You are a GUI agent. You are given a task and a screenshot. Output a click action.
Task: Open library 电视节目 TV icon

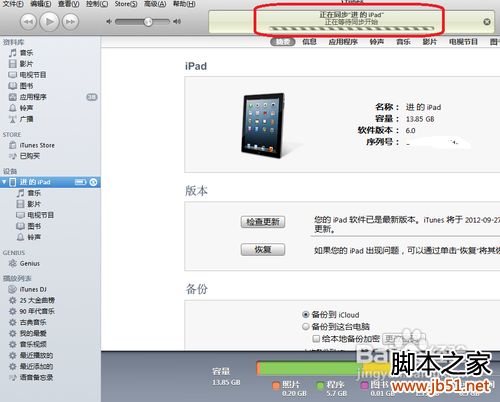[13, 75]
